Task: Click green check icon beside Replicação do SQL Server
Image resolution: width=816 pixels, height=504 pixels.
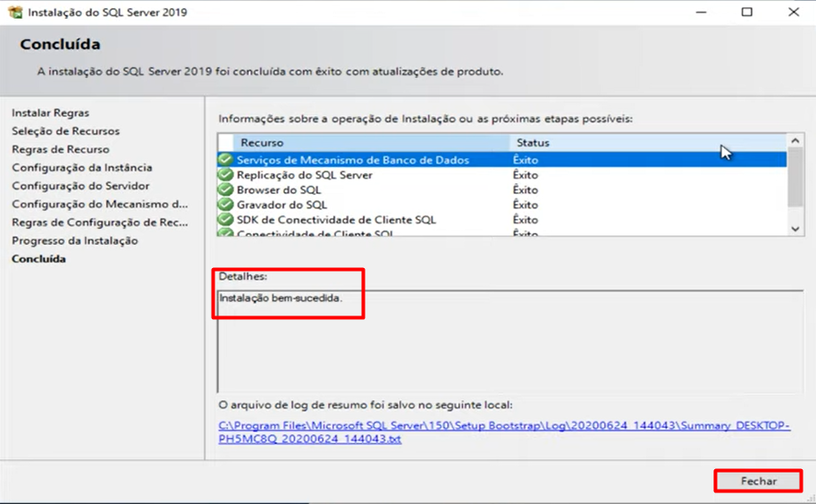Action: (x=225, y=175)
